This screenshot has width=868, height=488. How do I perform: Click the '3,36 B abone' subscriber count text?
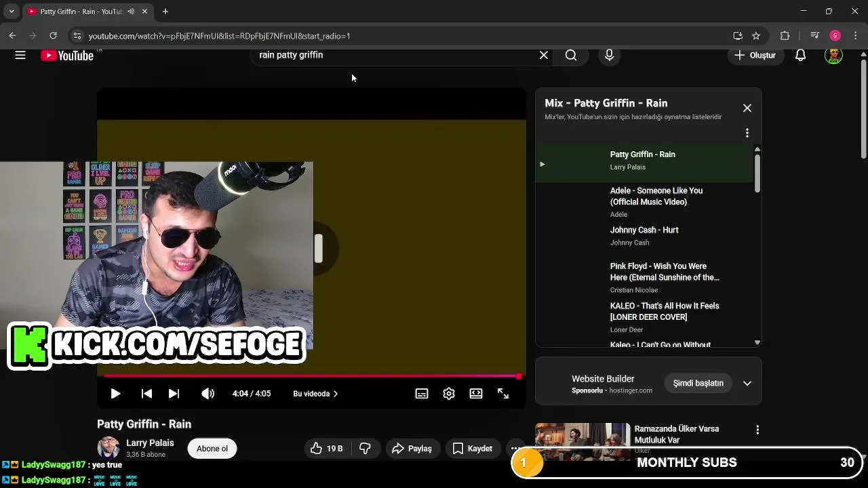coord(146,455)
